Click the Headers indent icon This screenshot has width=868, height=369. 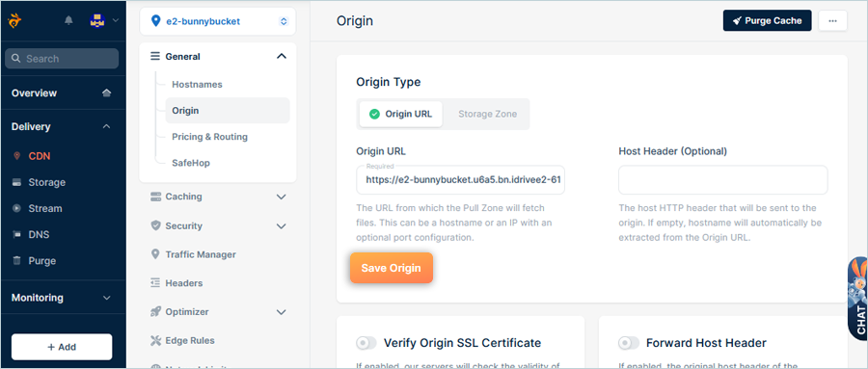(155, 283)
